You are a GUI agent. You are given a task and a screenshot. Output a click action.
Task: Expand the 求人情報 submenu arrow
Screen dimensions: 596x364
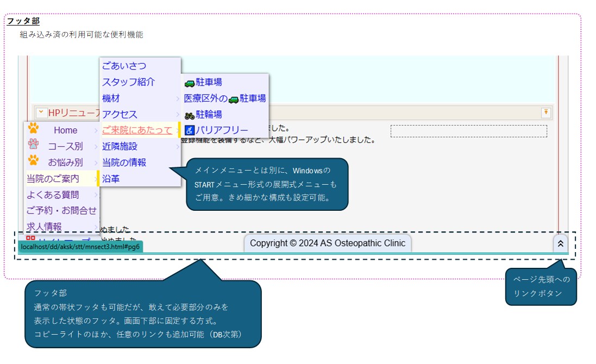click(96, 227)
